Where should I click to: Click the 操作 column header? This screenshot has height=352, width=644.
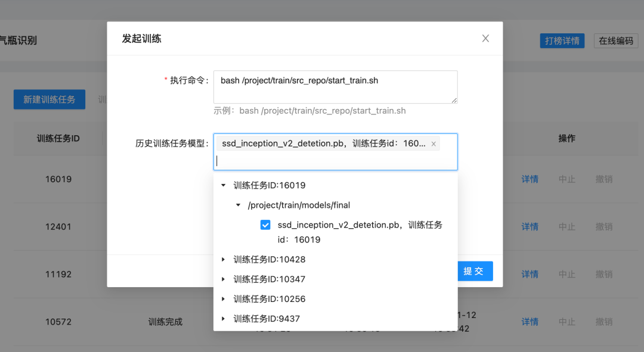point(567,138)
